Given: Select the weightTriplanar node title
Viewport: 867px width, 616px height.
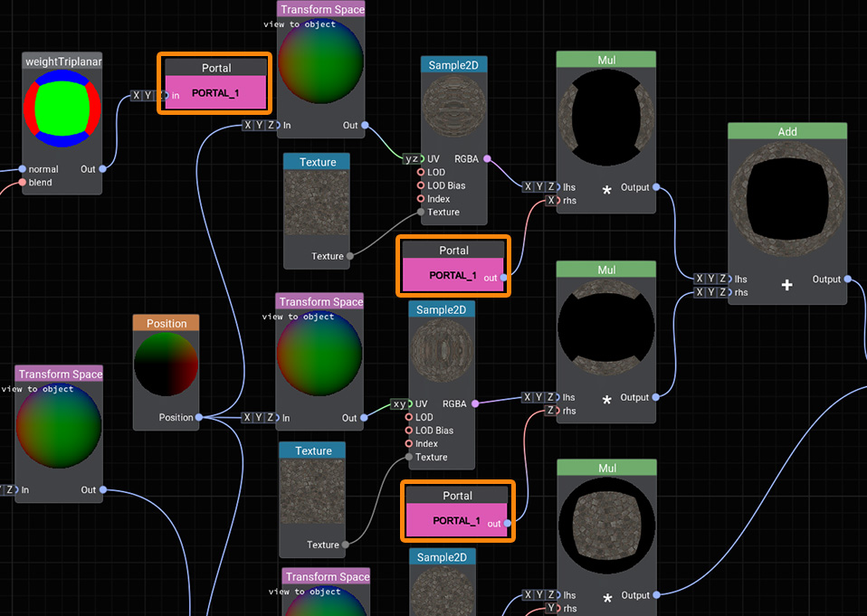Looking at the screenshot, I should point(62,62).
